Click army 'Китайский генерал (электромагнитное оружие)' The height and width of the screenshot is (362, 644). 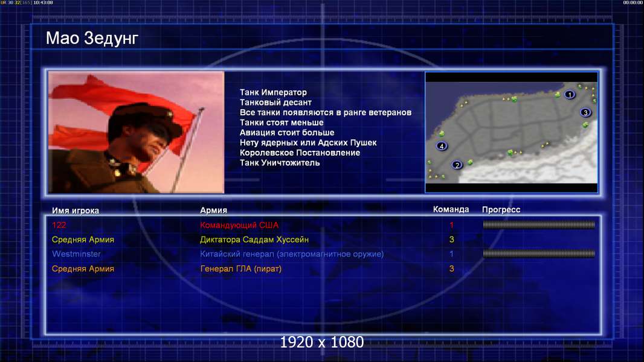(292, 254)
